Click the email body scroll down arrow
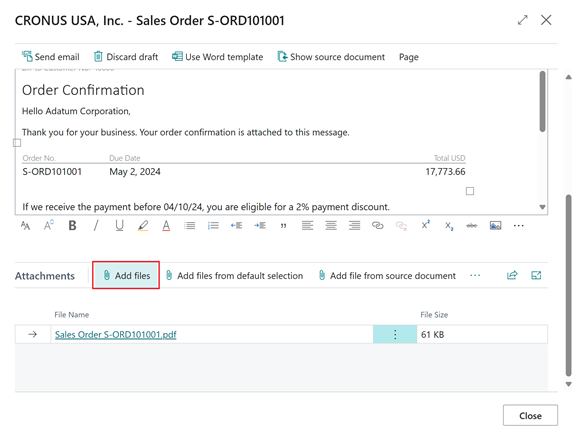The height and width of the screenshot is (440, 572). (542, 207)
